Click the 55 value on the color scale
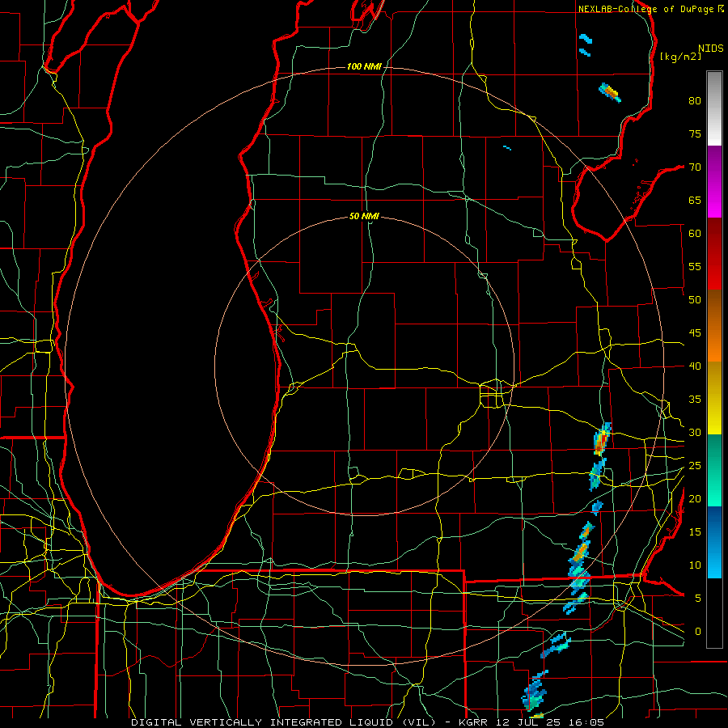The image size is (728, 728). 695,266
